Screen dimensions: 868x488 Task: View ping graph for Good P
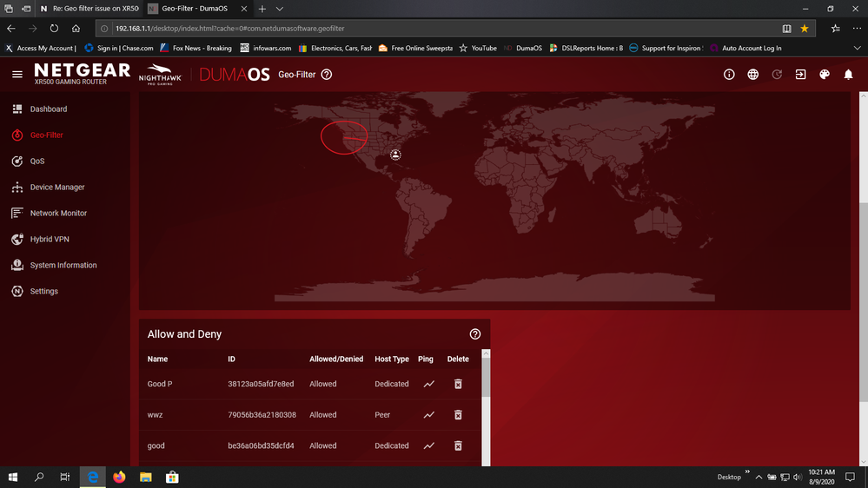click(x=429, y=384)
